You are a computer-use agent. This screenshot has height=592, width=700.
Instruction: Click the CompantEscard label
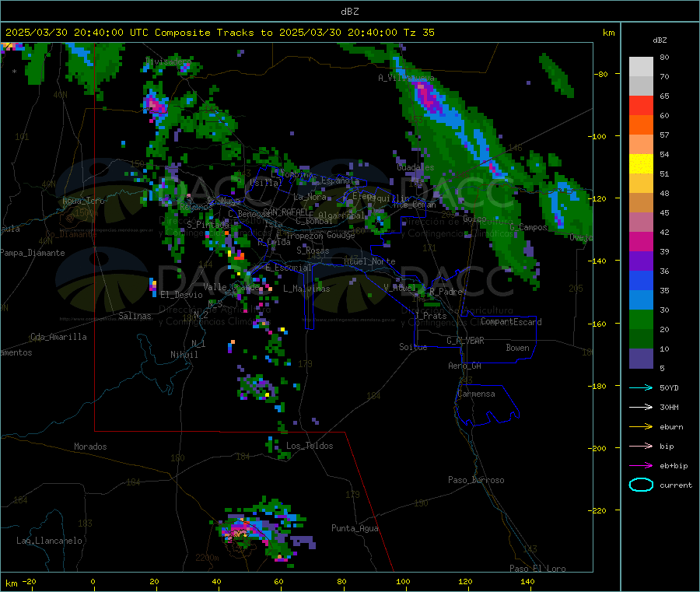tap(511, 322)
